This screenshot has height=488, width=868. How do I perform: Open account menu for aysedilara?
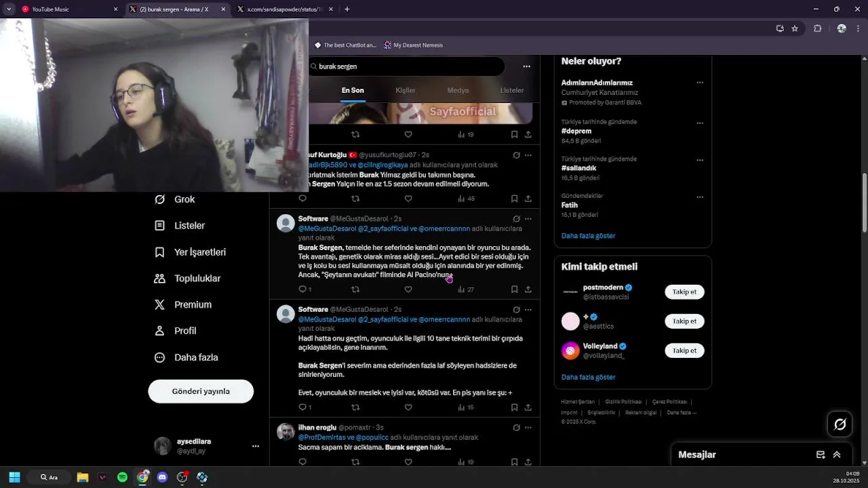click(x=256, y=446)
